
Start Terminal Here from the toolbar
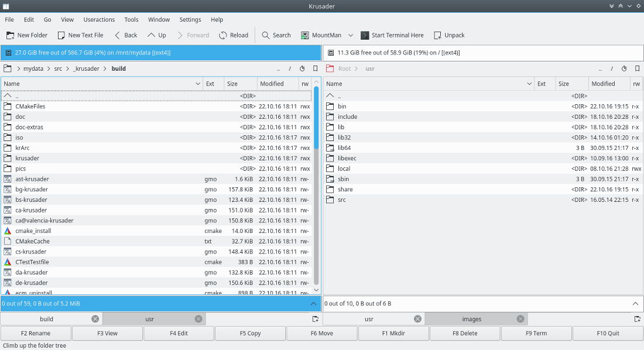point(392,35)
